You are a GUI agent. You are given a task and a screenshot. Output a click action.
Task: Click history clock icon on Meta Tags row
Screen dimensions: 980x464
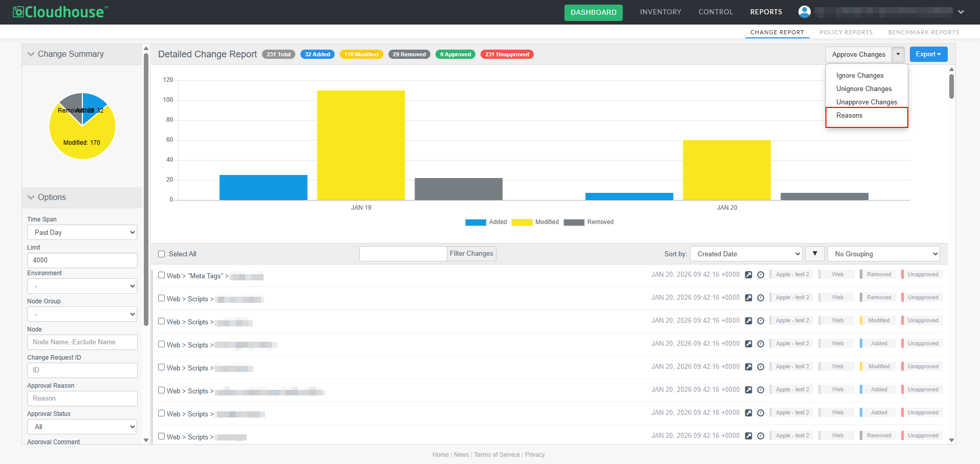760,275
